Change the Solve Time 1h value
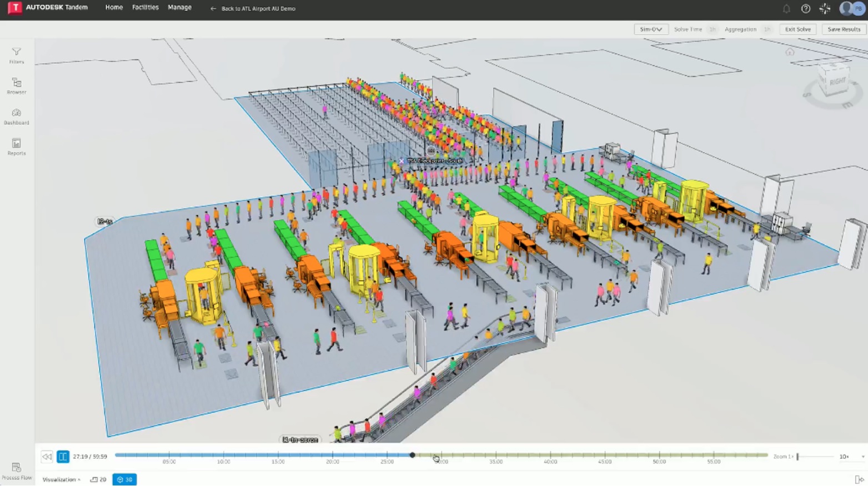The width and height of the screenshot is (868, 486). (713, 29)
